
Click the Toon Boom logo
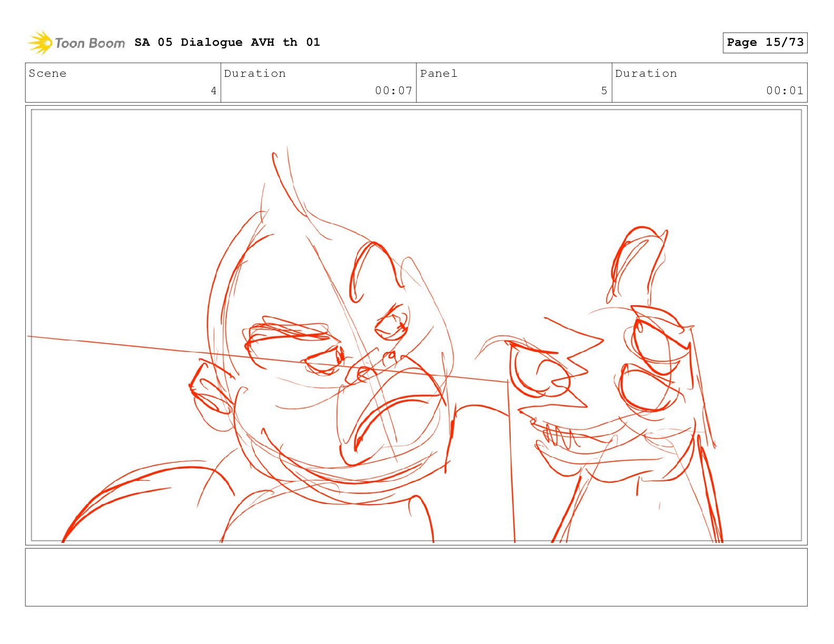pos(76,43)
